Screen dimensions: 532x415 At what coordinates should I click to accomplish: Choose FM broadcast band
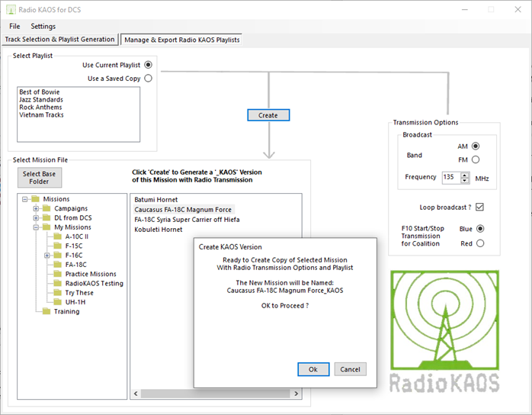point(476,159)
